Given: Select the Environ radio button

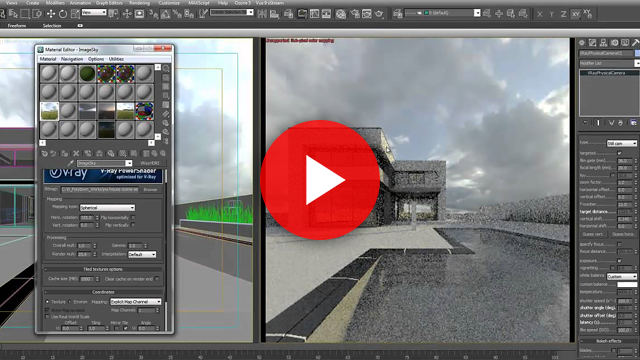Looking at the screenshot, I should point(69,302).
